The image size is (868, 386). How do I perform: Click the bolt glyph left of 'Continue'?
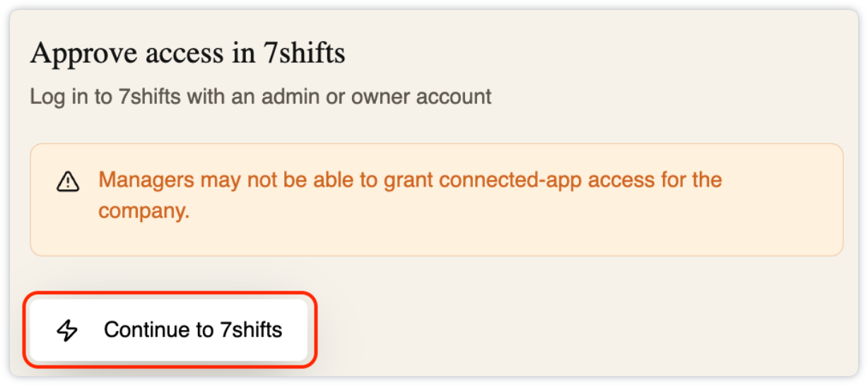pos(68,330)
